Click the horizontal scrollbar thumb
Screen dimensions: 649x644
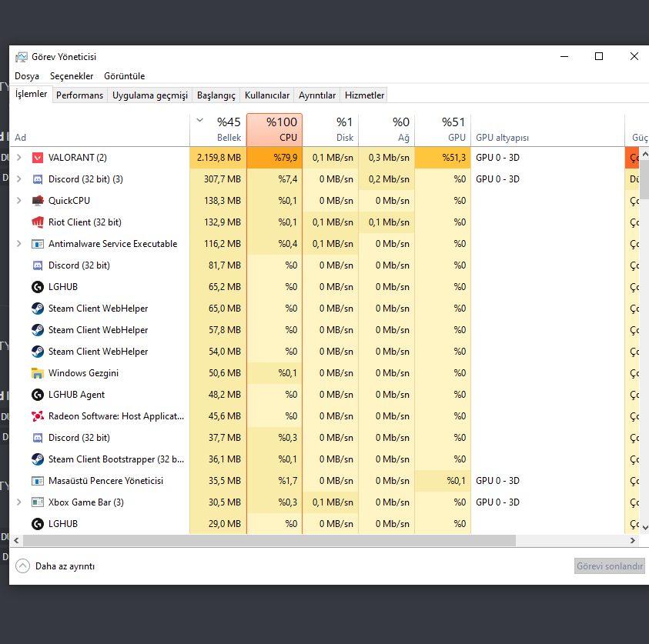pos(269,540)
